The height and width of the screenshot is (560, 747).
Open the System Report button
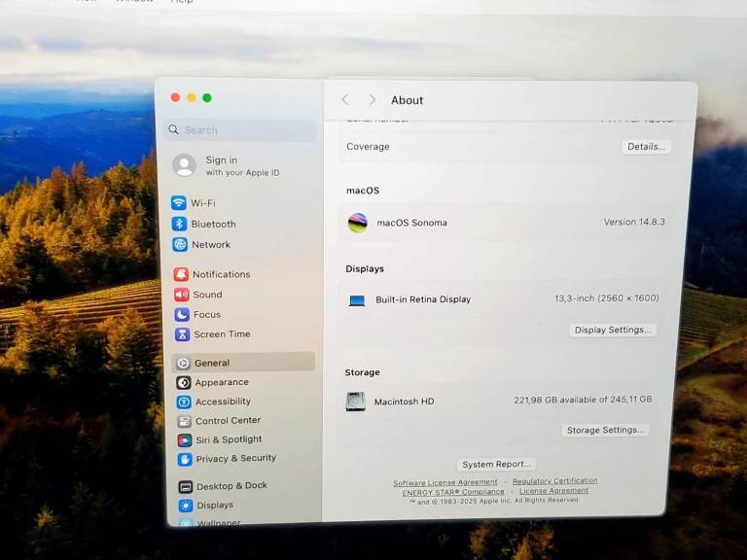[x=496, y=465]
